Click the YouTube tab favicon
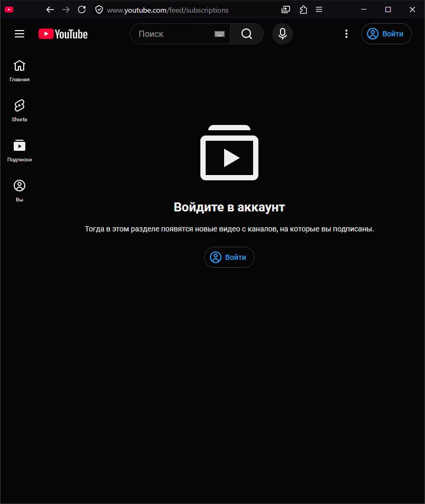The width and height of the screenshot is (425, 504). (9, 9)
